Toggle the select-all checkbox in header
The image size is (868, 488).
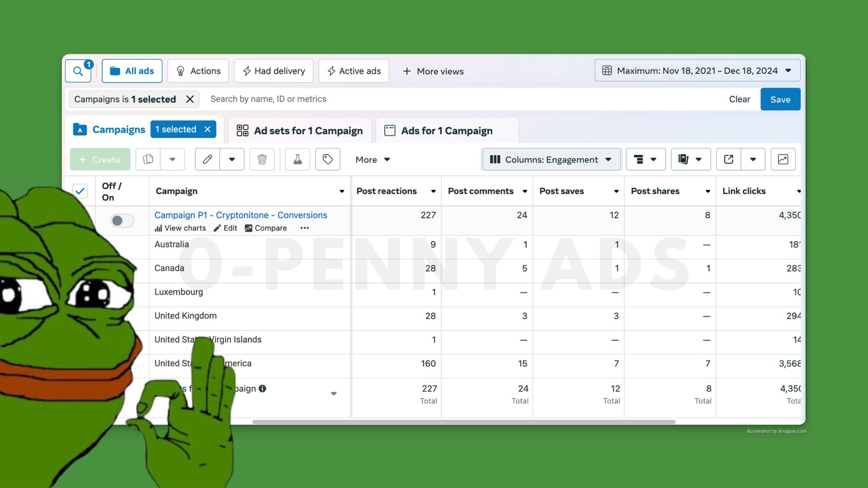coord(80,191)
